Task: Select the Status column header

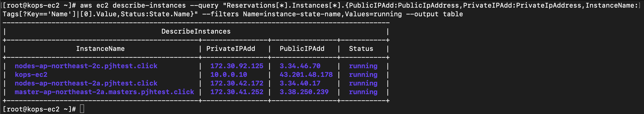Action: [361, 49]
